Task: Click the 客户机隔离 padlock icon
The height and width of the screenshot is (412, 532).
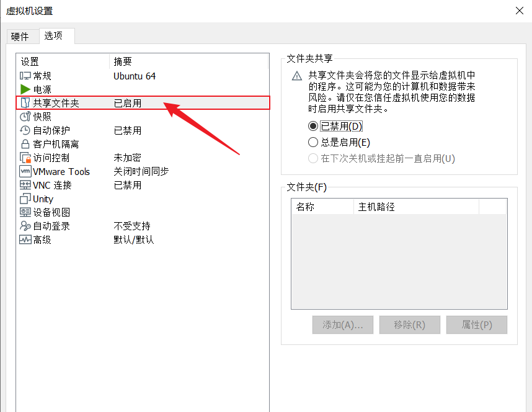Action: [25, 144]
